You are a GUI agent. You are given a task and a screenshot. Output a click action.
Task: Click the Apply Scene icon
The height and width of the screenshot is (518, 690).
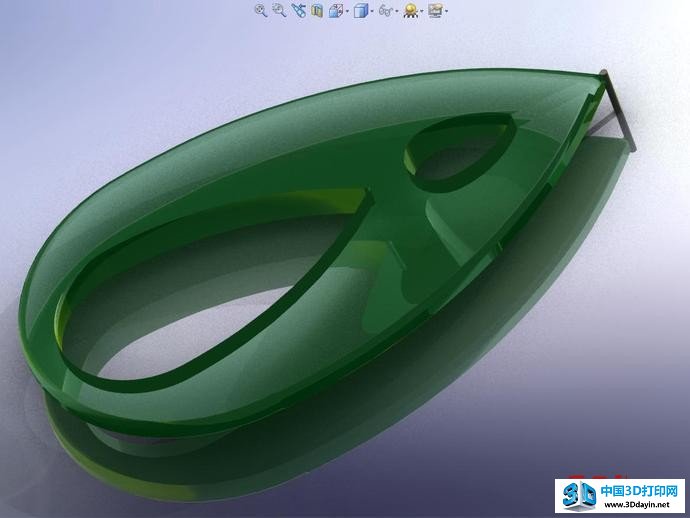click(x=411, y=10)
